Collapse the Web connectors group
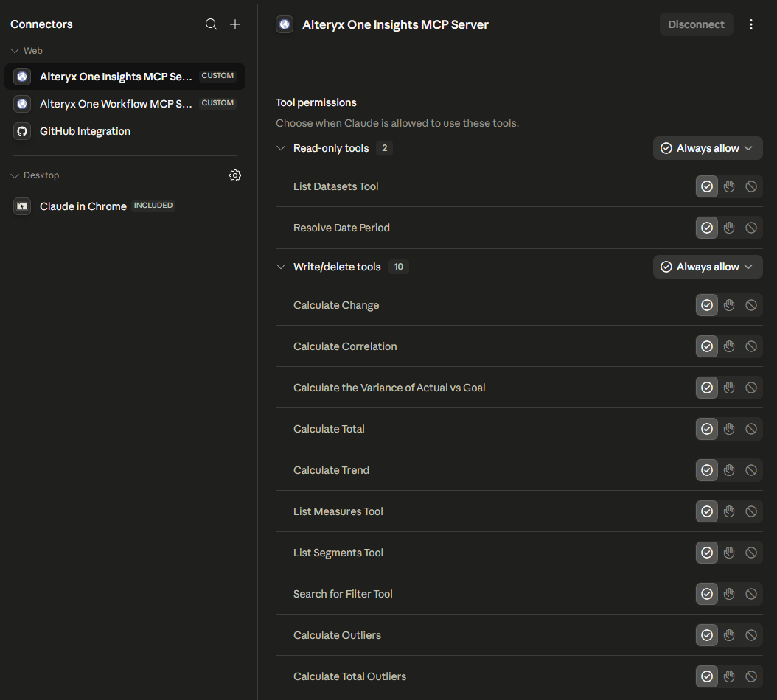 point(15,51)
